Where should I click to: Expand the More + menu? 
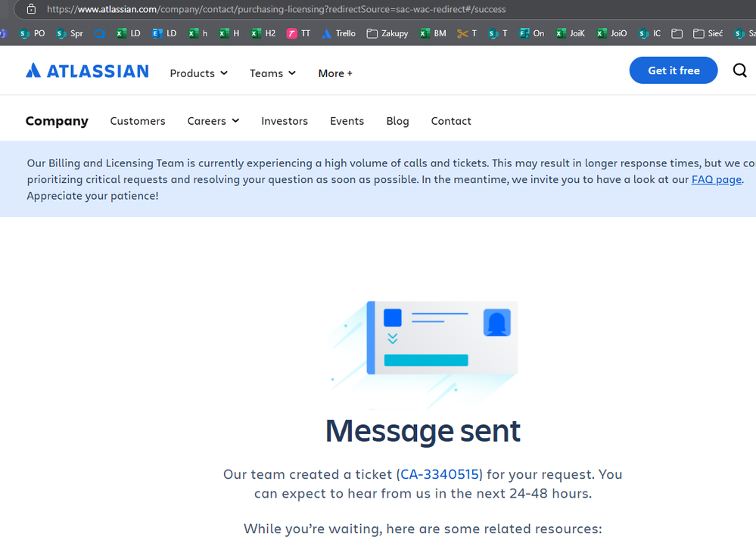tap(335, 73)
